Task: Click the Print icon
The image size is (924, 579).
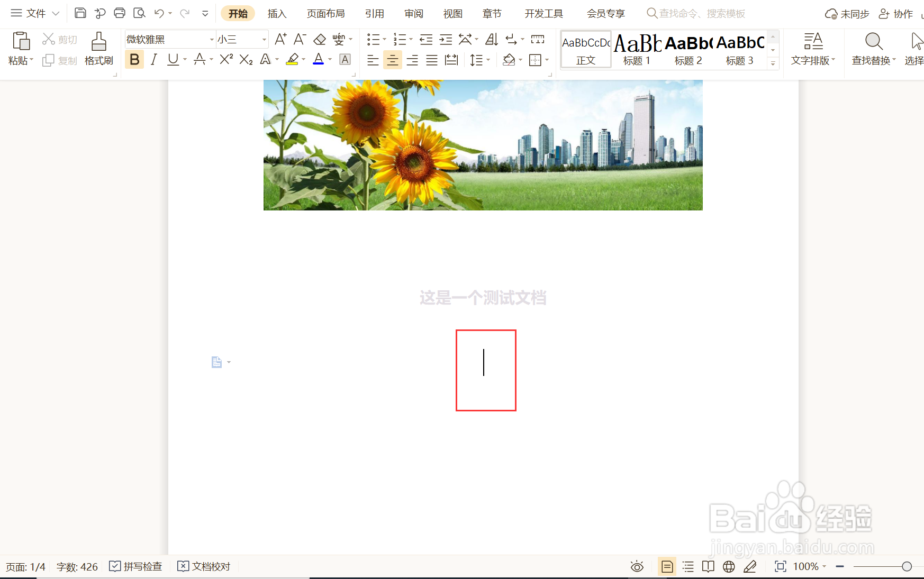Action: pyautogui.click(x=120, y=13)
